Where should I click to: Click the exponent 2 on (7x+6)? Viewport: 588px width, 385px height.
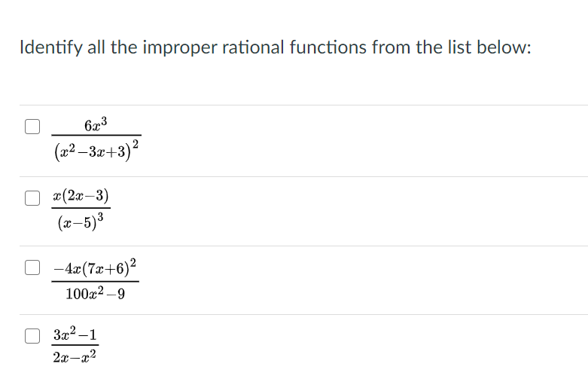coord(133,262)
